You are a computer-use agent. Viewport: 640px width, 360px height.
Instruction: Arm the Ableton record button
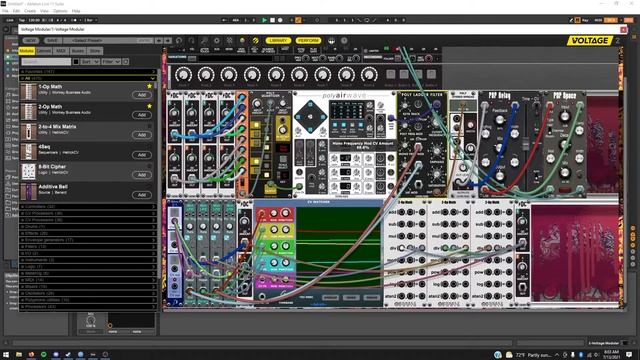coord(280,20)
